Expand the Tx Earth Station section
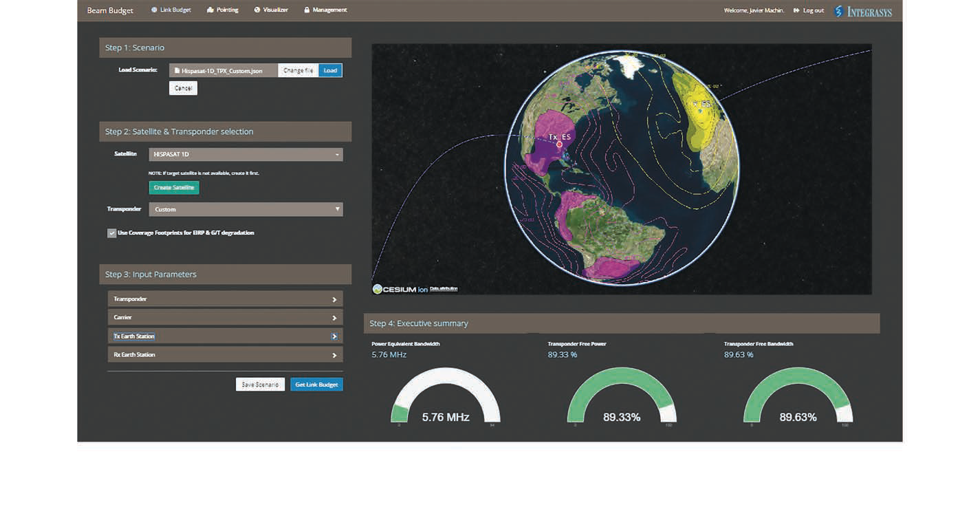980x516 pixels. click(225, 336)
